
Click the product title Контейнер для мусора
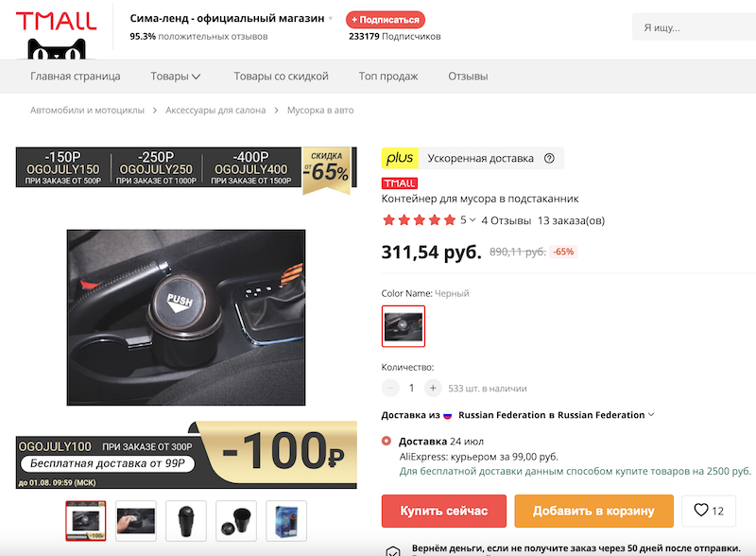tap(480, 199)
